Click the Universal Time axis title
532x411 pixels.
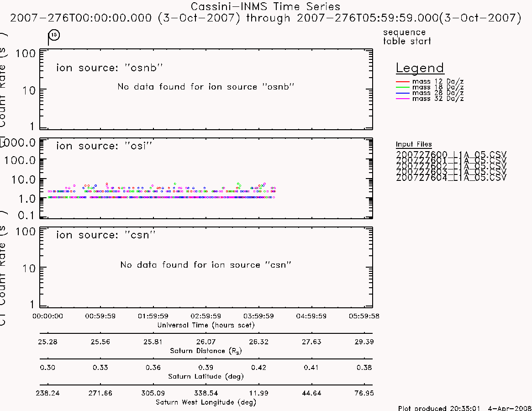(x=205, y=325)
